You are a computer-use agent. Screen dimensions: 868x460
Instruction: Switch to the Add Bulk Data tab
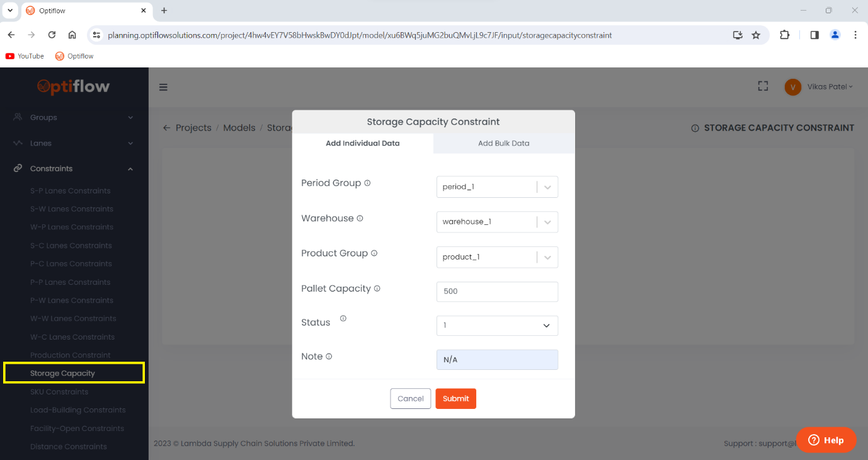point(503,143)
